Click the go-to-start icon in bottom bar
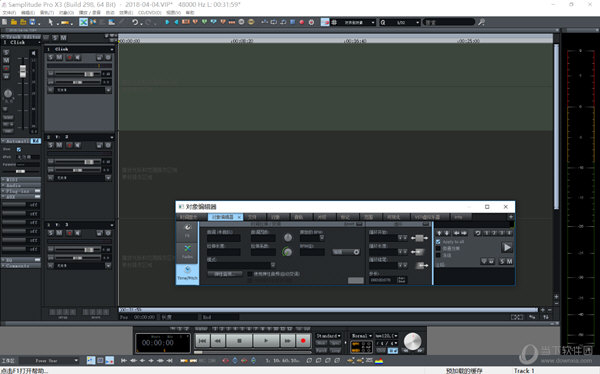The height and width of the screenshot is (374, 600). (124, 361)
